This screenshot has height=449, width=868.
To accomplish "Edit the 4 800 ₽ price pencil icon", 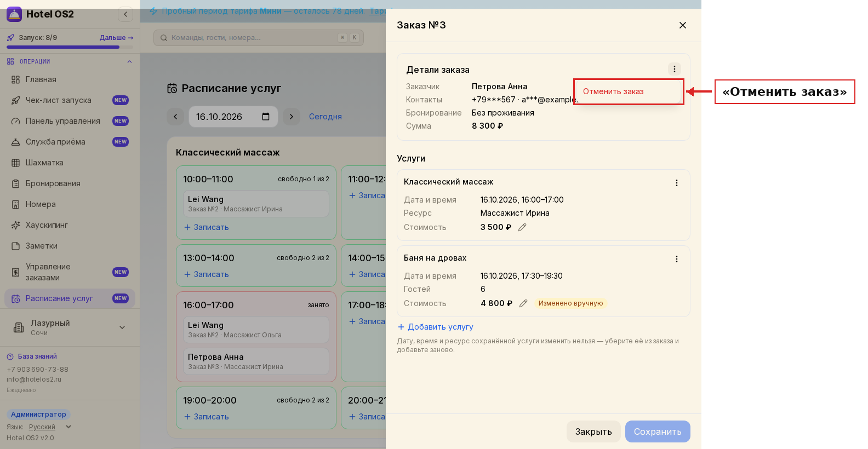I will coord(523,303).
